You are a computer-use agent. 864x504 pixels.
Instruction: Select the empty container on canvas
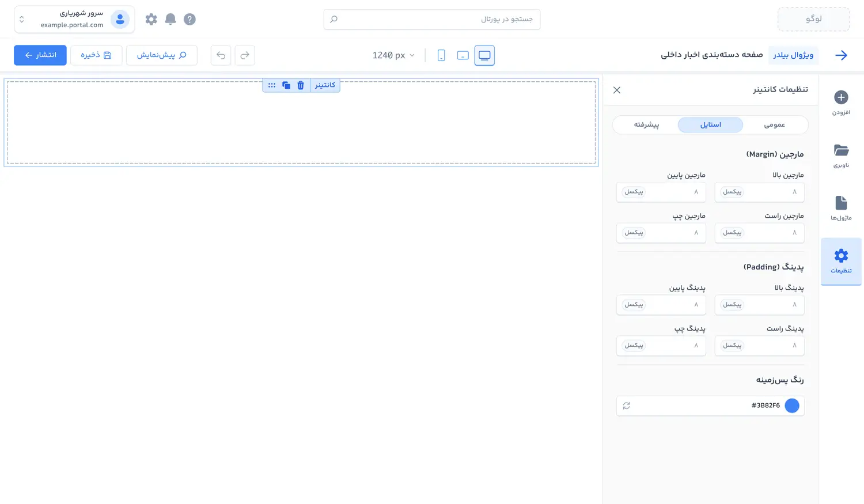tap(301, 123)
